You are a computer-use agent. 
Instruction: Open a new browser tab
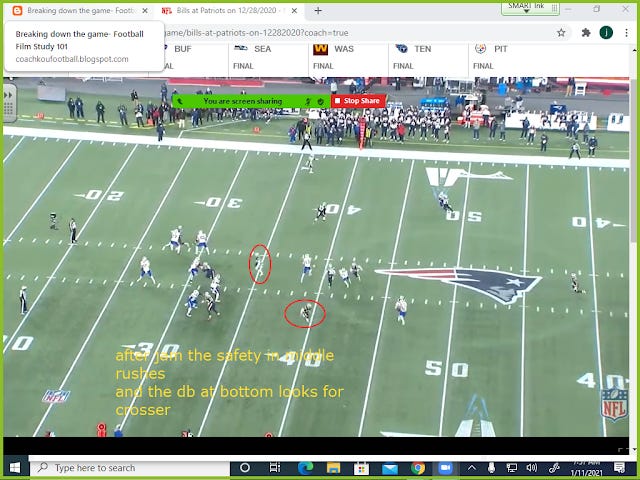click(318, 11)
